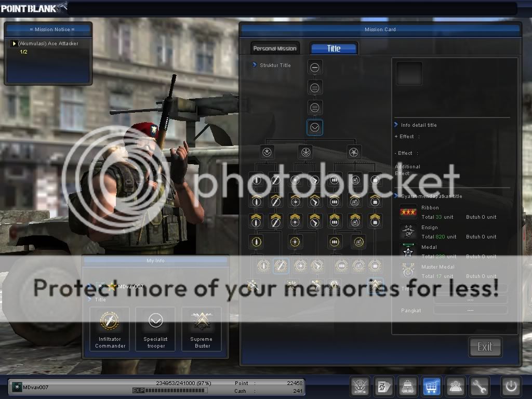
Task: Click the 'Info detail title' heading
Action: pyautogui.click(x=419, y=125)
